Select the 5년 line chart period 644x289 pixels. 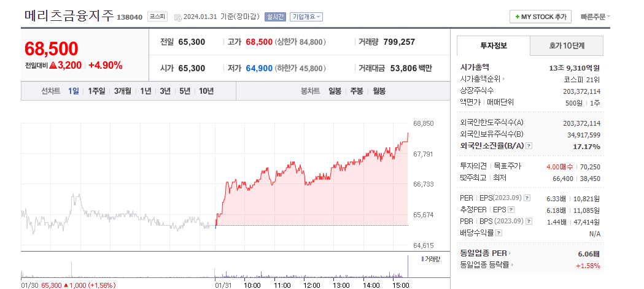185,91
